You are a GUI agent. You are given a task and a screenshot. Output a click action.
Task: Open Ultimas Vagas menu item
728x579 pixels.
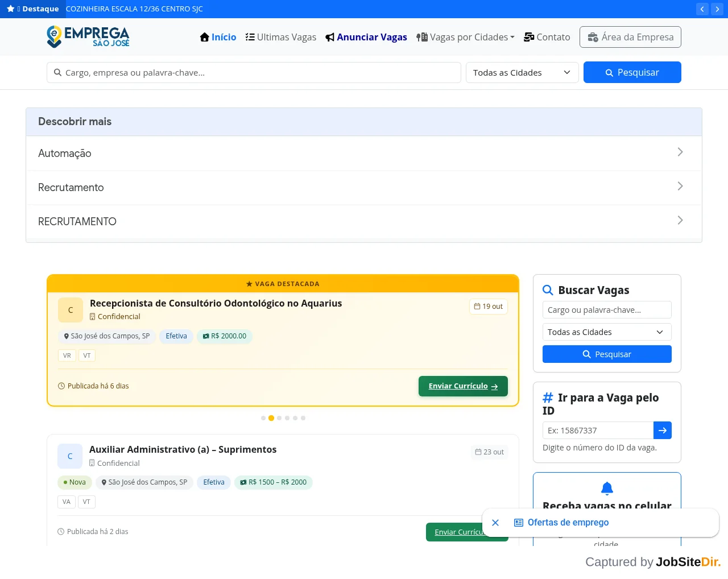point(281,37)
